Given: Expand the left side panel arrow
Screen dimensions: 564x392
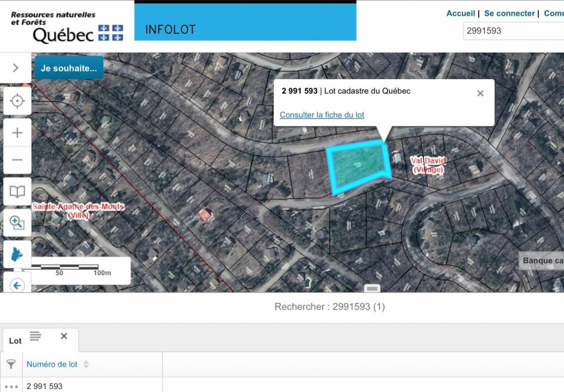Looking at the screenshot, I should [16, 67].
